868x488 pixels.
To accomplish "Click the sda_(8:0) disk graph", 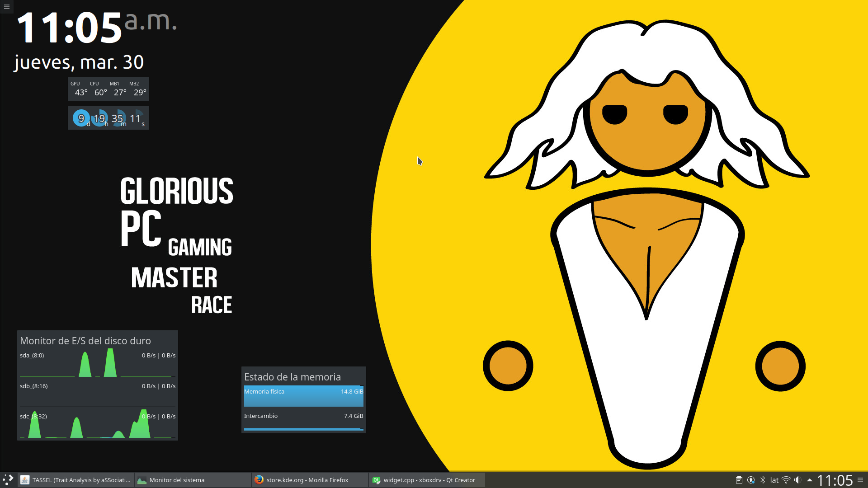I will 98,362.
